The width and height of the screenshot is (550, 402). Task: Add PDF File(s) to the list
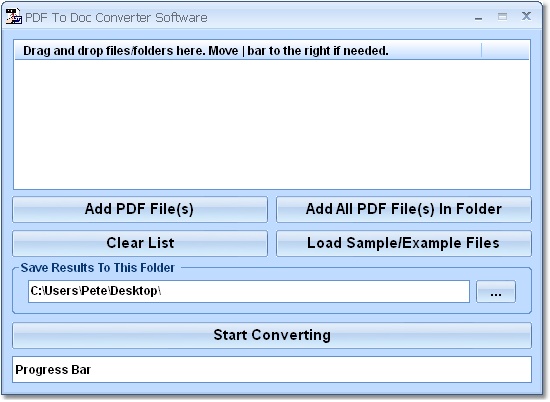140,209
